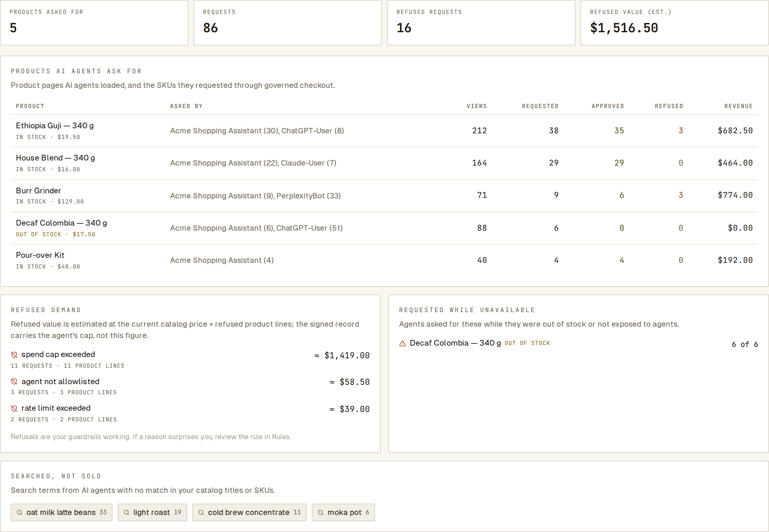Click Ethiopia Guji revenue $682.50
The width and height of the screenshot is (769, 532).
[x=735, y=131]
